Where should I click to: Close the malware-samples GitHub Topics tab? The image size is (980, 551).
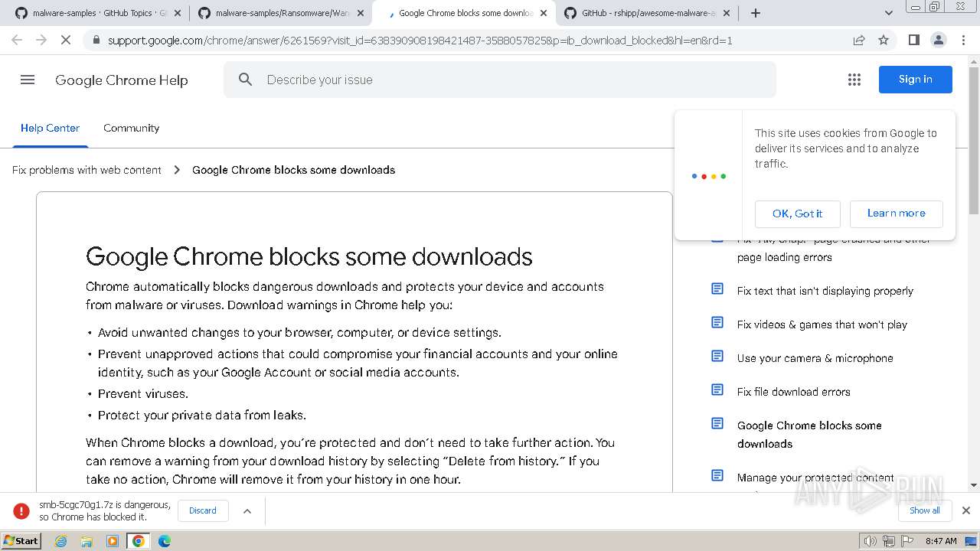click(177, 13)
